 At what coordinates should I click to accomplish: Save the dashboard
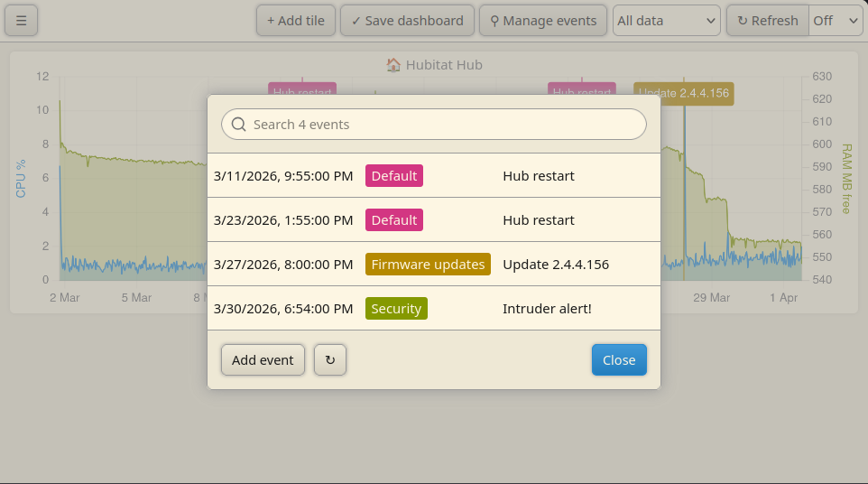pyautogui.click(x=408, y=21)
